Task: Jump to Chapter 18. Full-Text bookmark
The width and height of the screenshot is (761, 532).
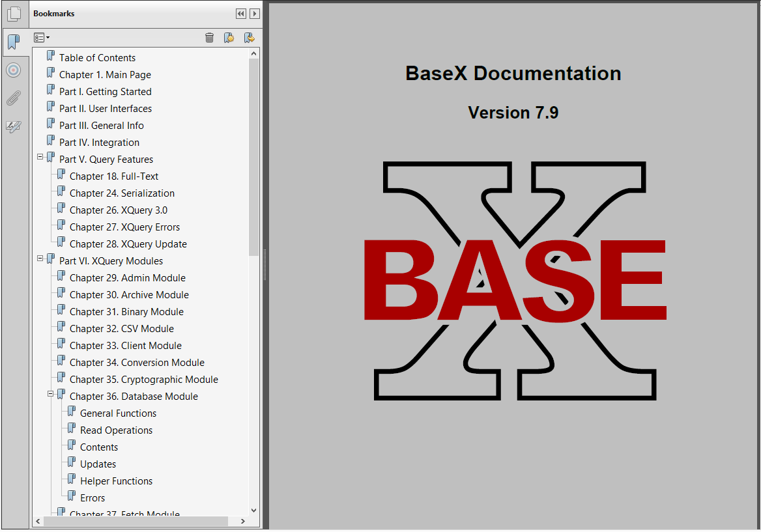Action: pos(114,176)
